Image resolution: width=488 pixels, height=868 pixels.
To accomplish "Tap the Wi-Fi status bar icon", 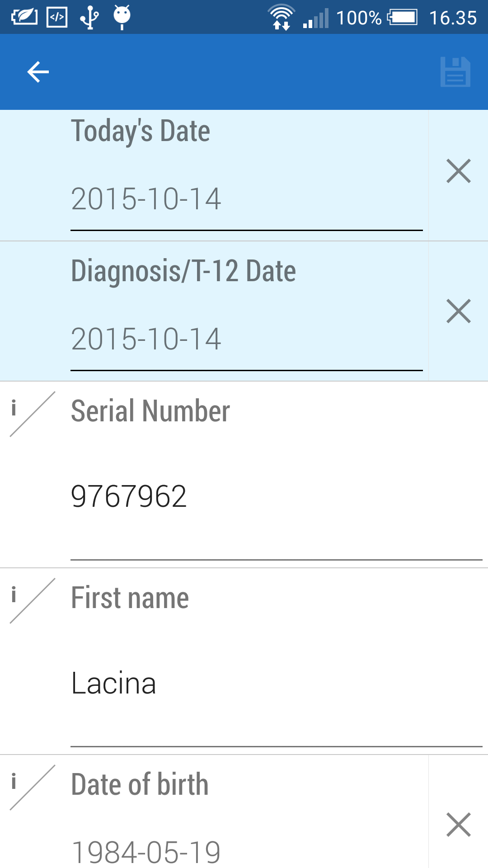I will point(281,17).
